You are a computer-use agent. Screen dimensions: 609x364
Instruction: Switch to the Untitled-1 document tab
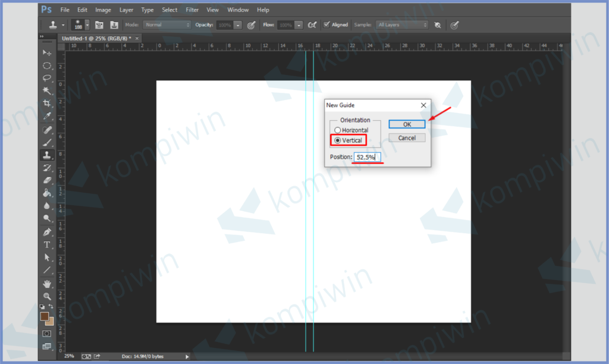tap(96, 38)
